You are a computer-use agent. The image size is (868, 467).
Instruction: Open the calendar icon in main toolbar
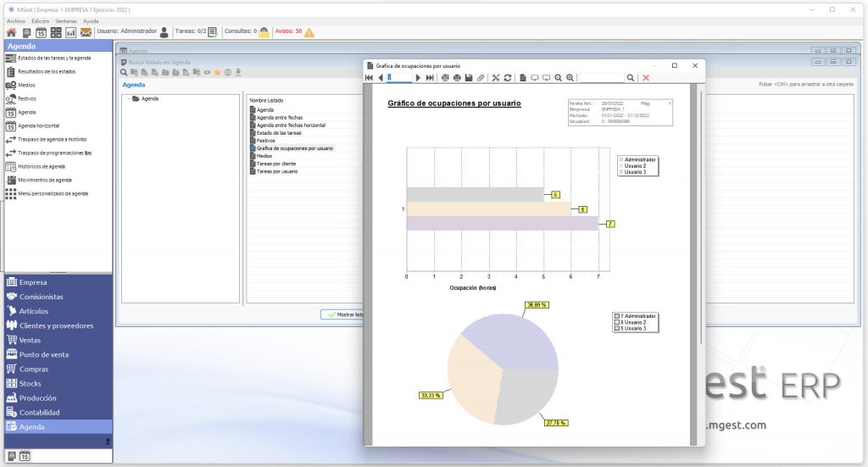tap(41, 33)
